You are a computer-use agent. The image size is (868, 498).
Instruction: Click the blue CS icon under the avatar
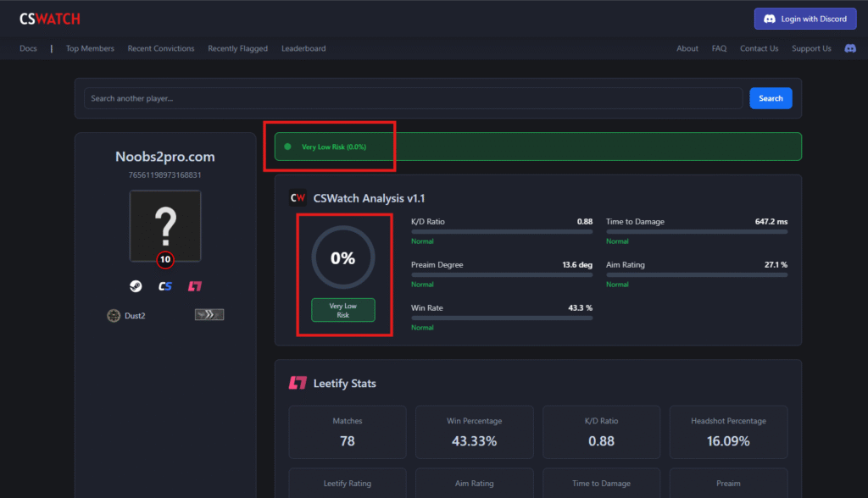[x=165, y=286]
